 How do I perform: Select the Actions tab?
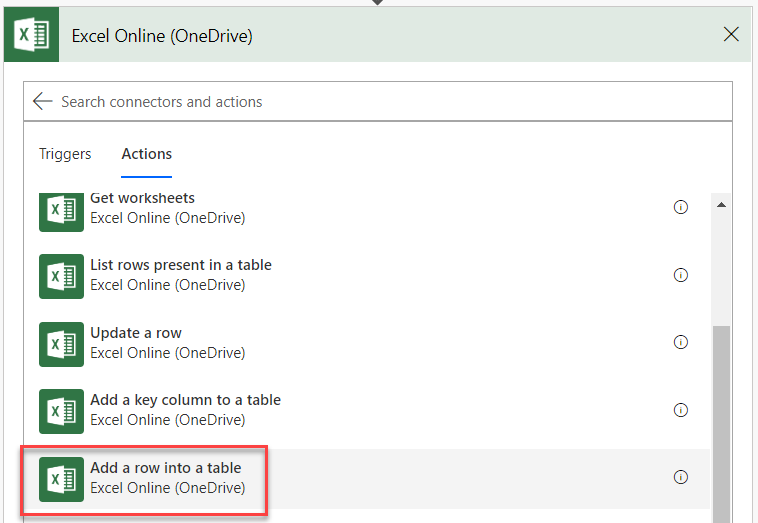[147, 154]
